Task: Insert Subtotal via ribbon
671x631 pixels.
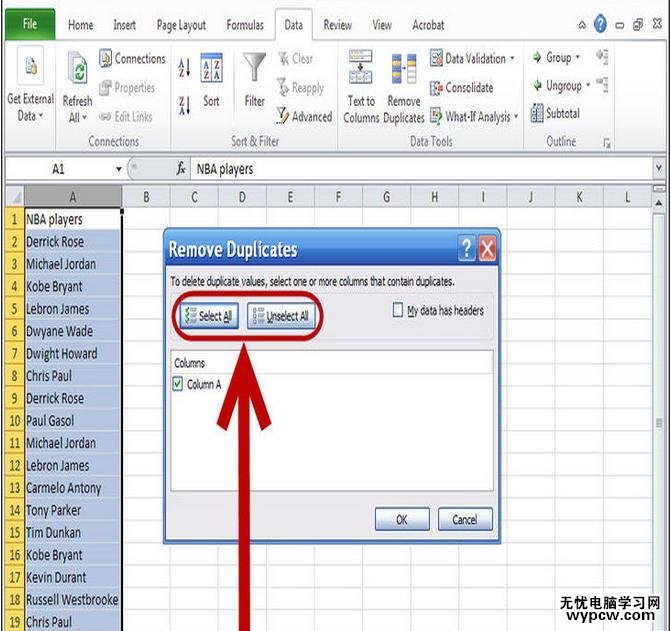Action: click(x=555, y=113)
